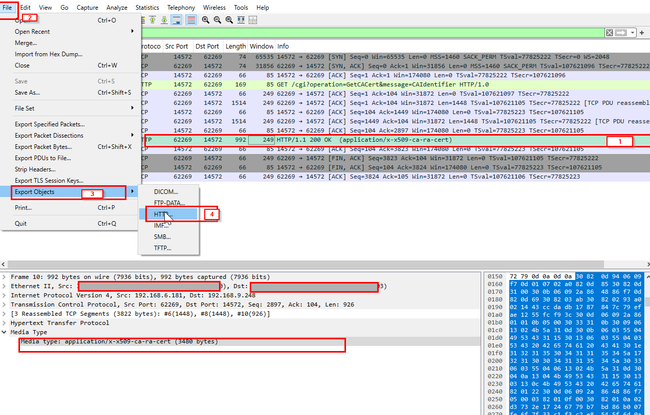Reset text to normal size icon
The width and height of the screenshot is (650, 415).
click(229, 20)
